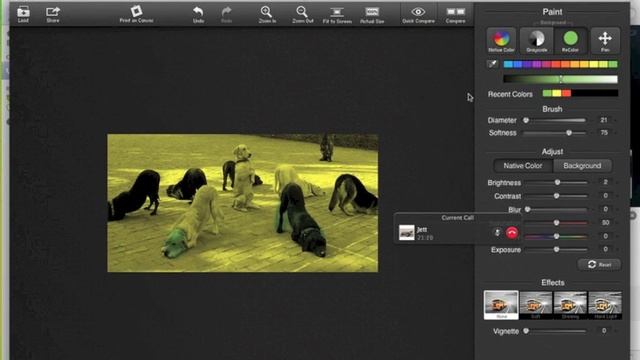Adjust the Vignette slider
The width and height of the screenshot is (640, 360).
click(555, 331)
